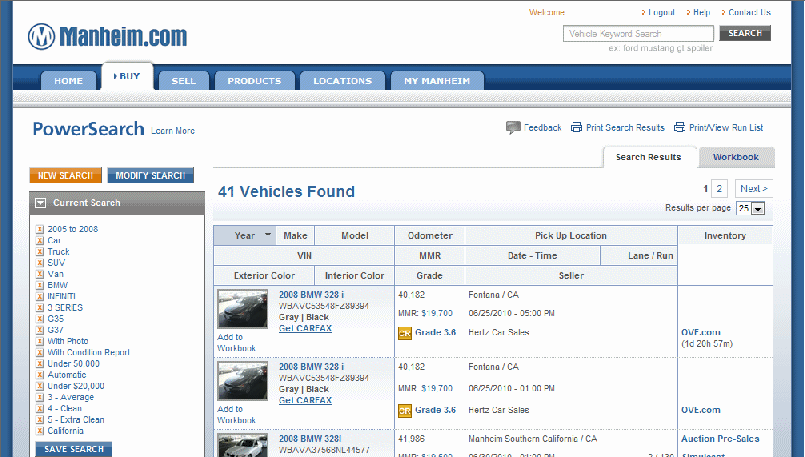Collapse the Current Search panel
The height and width of the screenshot is (457, 805).
click(x=41, y=203)
